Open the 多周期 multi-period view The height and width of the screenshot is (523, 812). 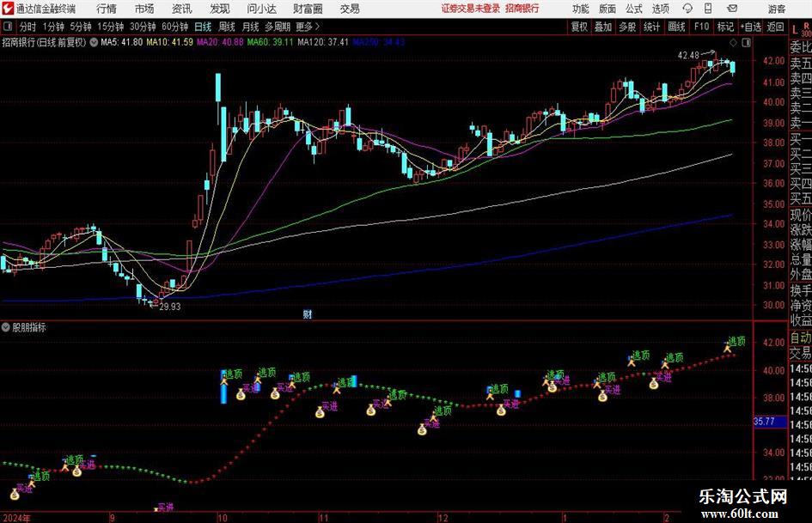point(278,27)
